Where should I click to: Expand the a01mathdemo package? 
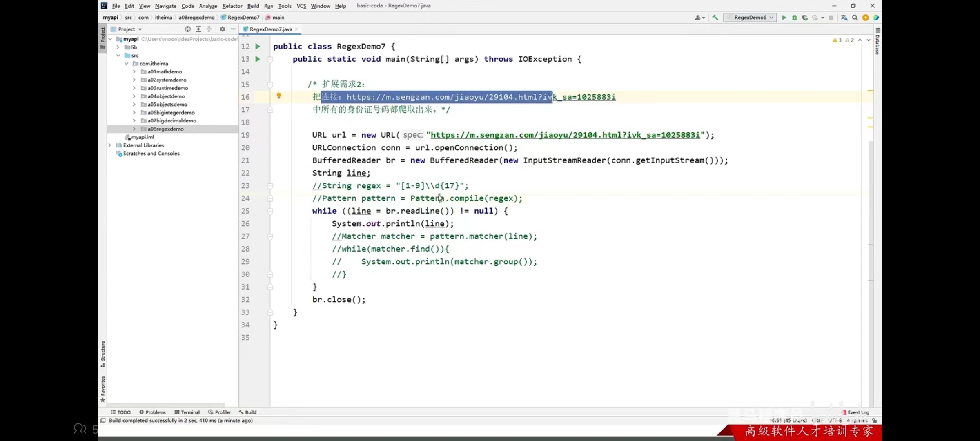[134, 71]
